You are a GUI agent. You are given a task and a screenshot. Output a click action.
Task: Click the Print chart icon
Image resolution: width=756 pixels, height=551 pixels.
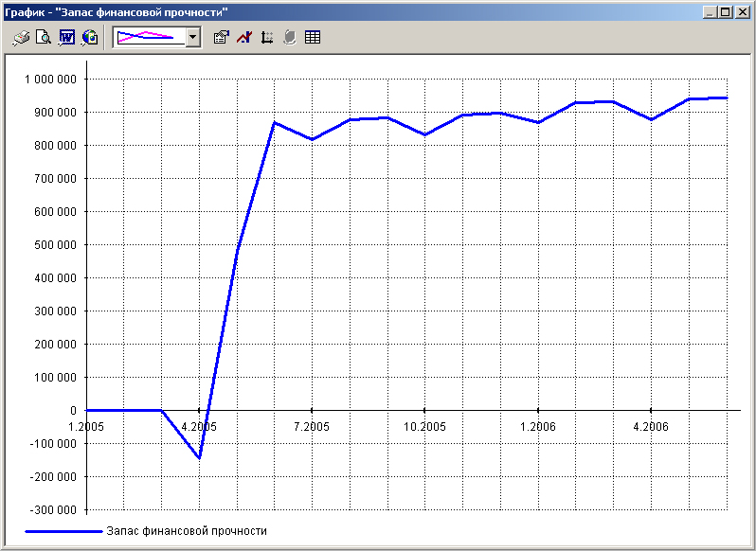coord(21,38)
